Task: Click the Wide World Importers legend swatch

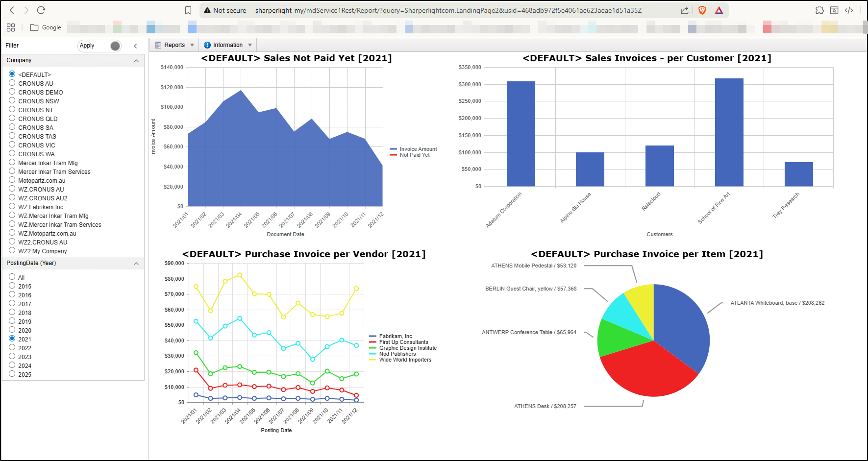Action: [x=373, y=360]
